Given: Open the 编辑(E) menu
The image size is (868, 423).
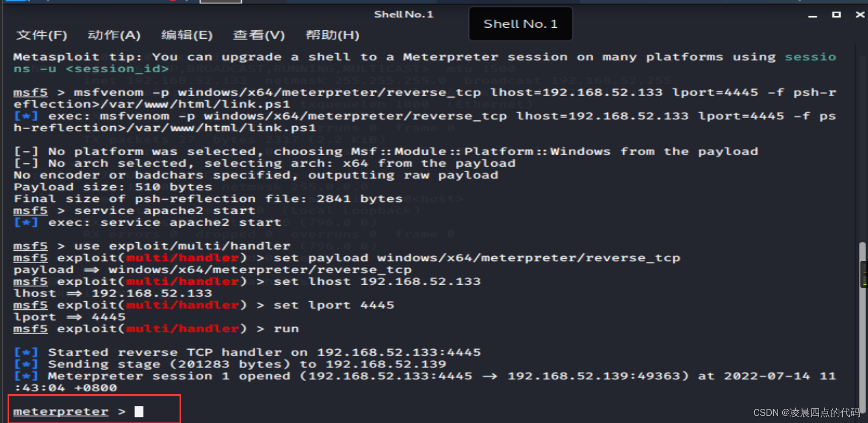Looking at the screenshot, I should (x=187, y=35).
